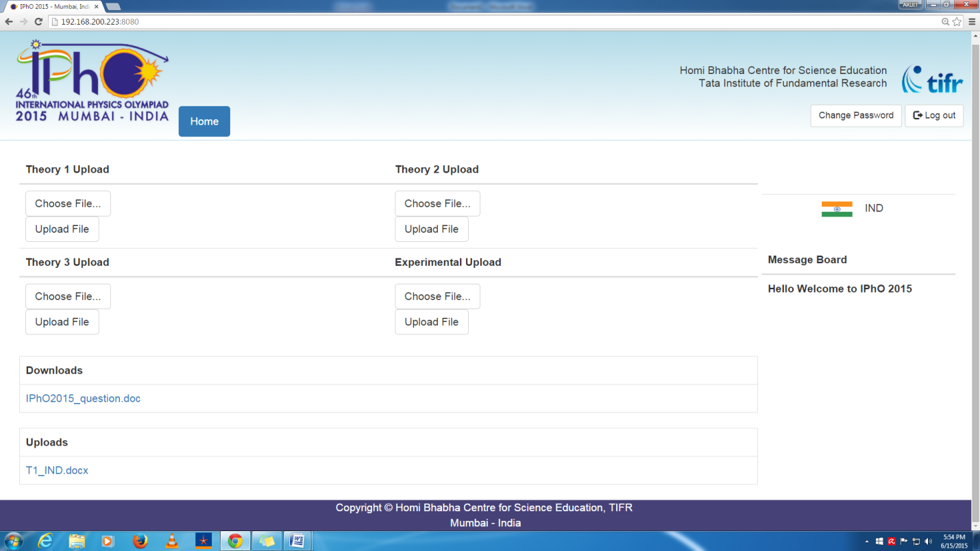Open Internet Explorer from the taskbar

(45, 541)
